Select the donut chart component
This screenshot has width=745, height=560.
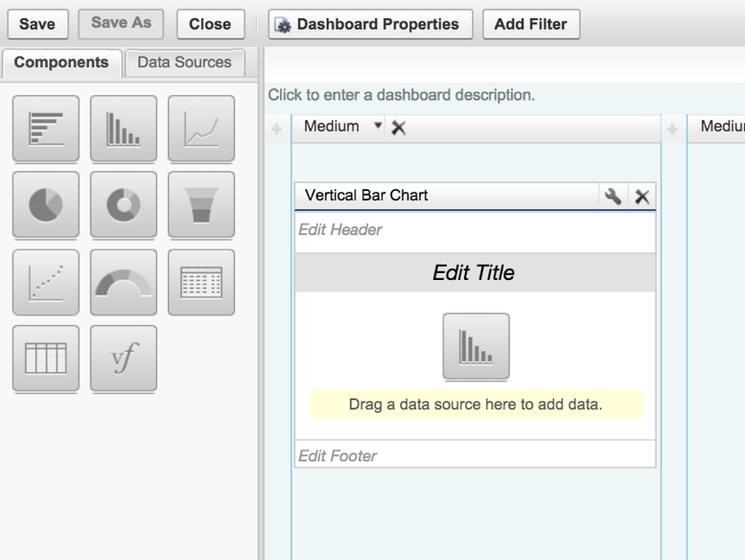124,204
